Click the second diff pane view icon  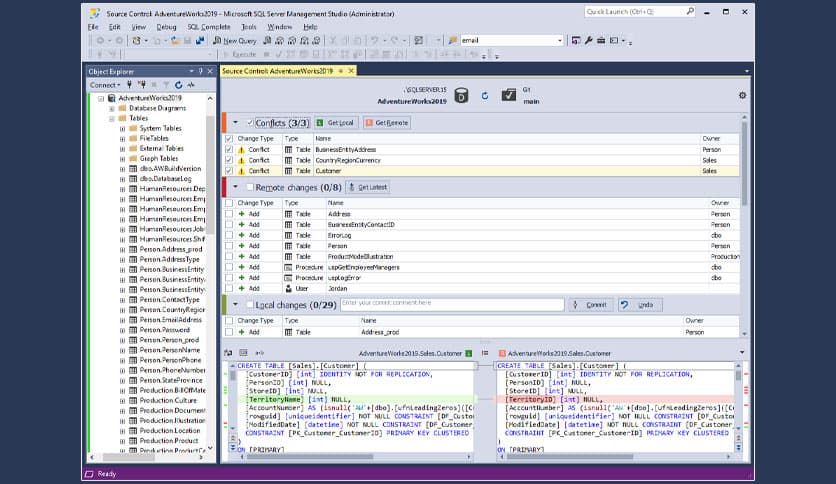(244, 353)
